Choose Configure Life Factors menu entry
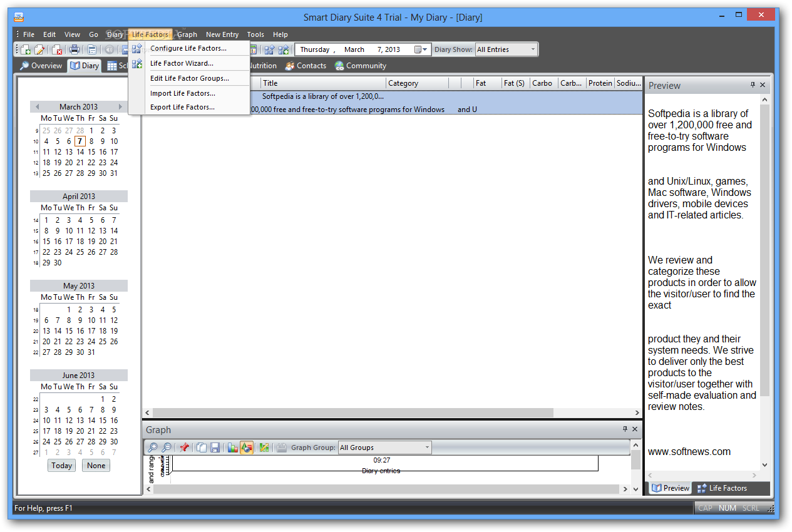Viewport: 792px width, 532px height. coord(188,48)
